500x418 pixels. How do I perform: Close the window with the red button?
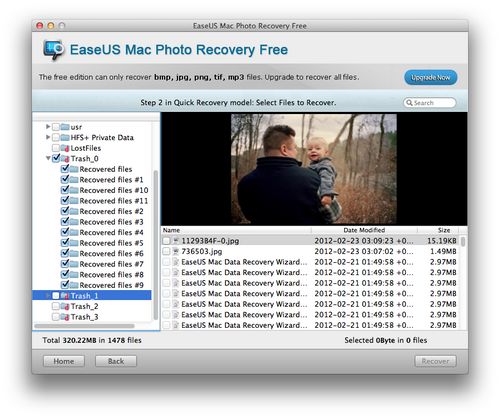click(40, 26)
